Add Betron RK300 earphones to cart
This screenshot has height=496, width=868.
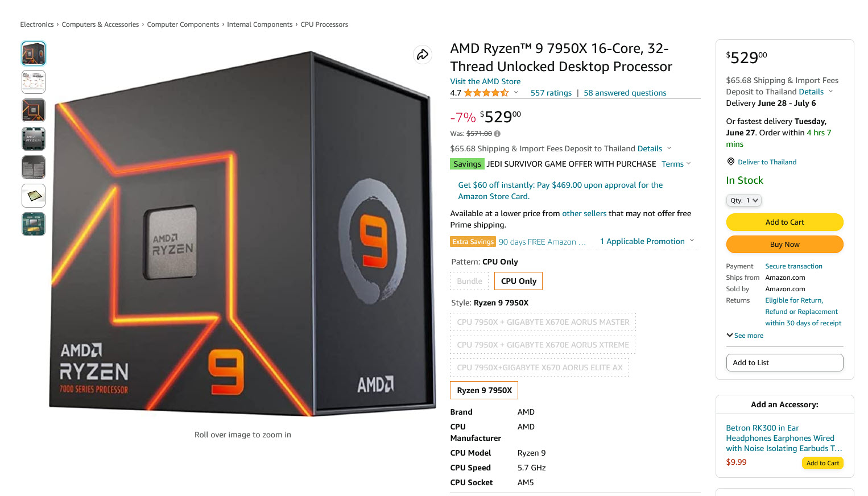pyautogui.click(x=822, y=463)
